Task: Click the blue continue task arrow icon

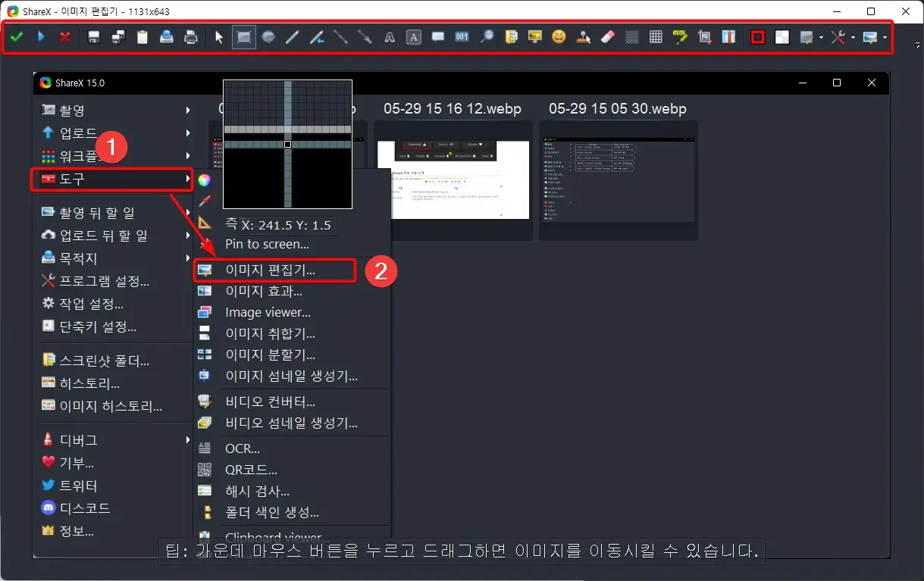Action: (41, 37)
